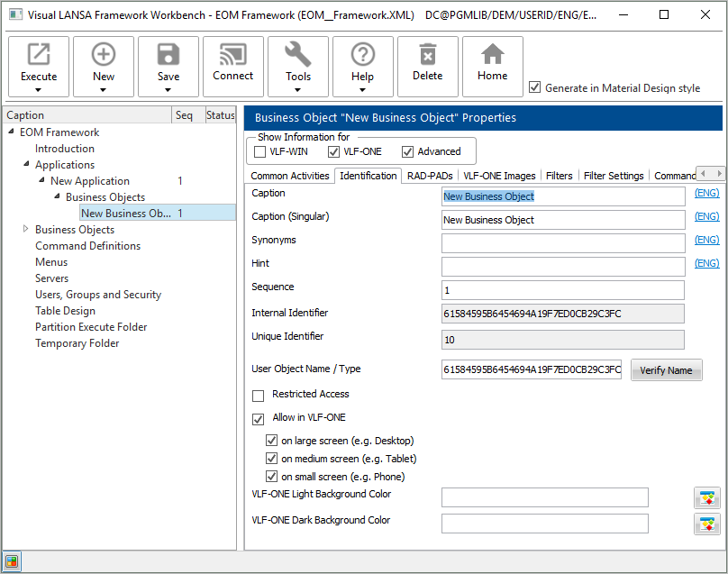728x574 pixels.
Task: Click the Help question mark icon
Action: click(363, 55)
